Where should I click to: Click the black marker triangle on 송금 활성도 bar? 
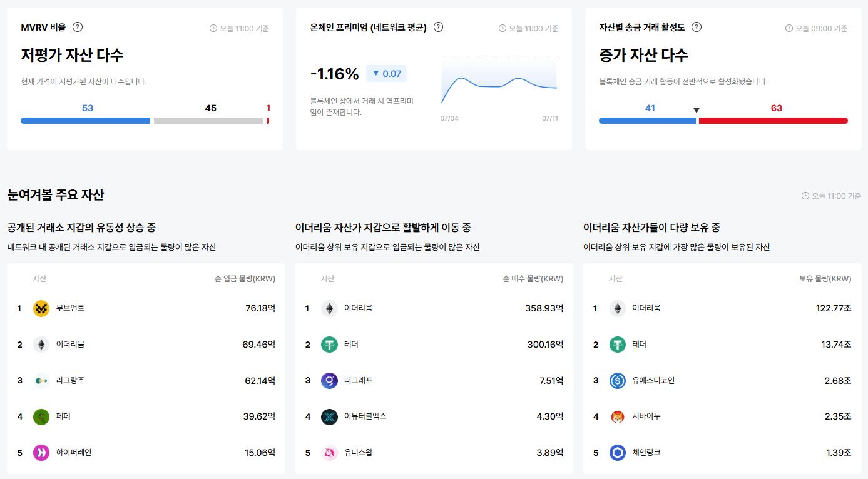[x=697, y=111]
